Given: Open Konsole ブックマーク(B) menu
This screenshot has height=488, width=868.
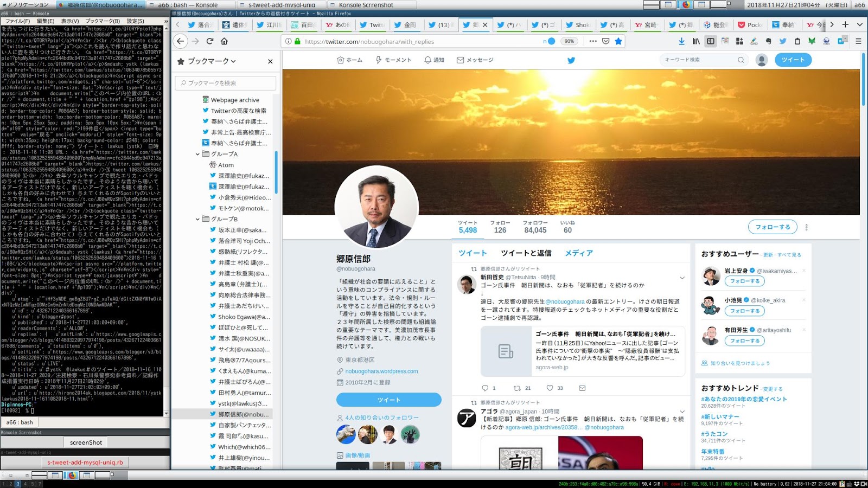Looking at the screenshot, I should (103, 21).
